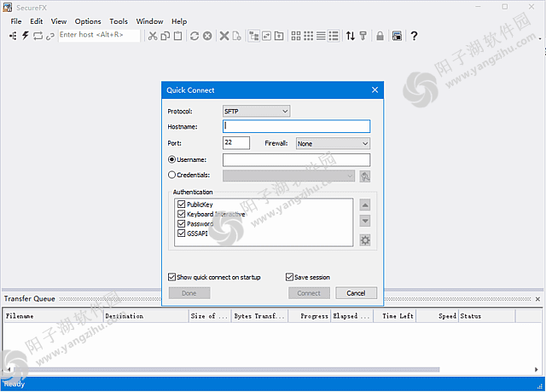546x392 pixels.
Task: Click the Reconnect toolbar icon
Action: [x=38, y=36]
